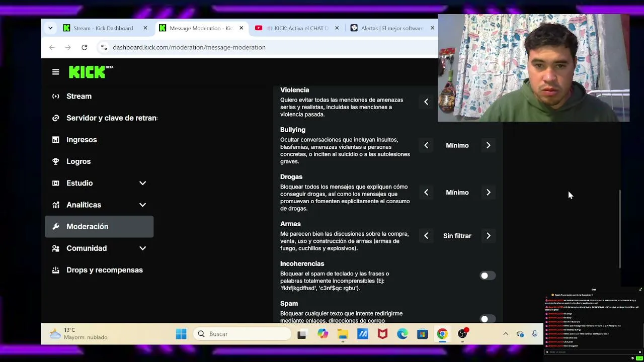
Task: Click the Drogas level value "Mínimo"
Action: (457, 193)
